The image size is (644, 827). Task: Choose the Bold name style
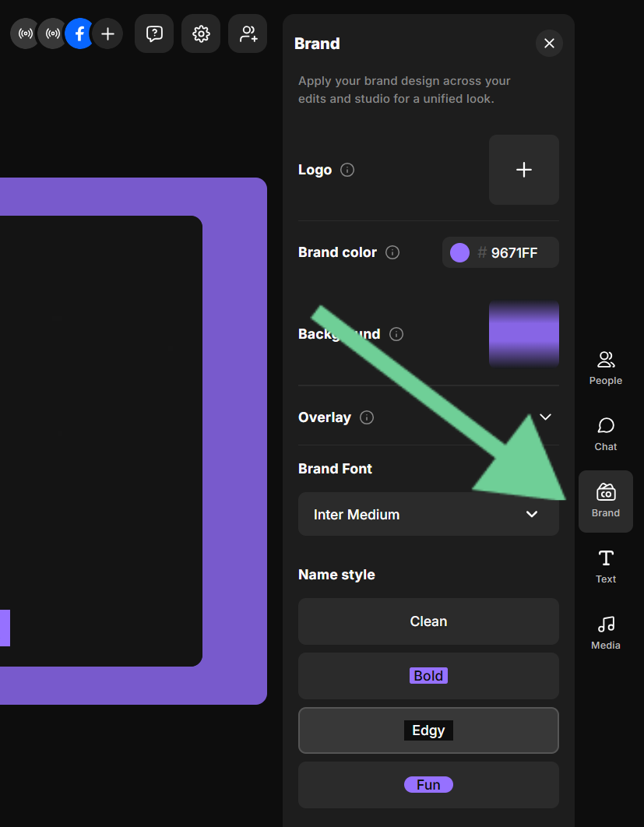coord(428,676)
